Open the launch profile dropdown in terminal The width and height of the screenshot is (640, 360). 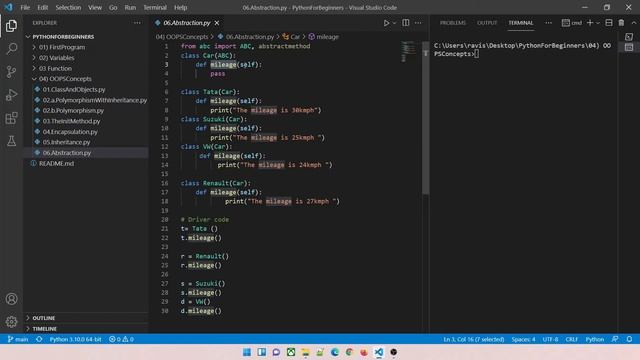click(598, 23)
